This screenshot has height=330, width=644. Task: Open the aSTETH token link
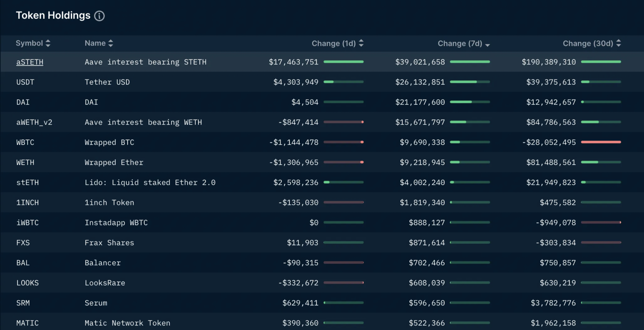click(30, 62)
